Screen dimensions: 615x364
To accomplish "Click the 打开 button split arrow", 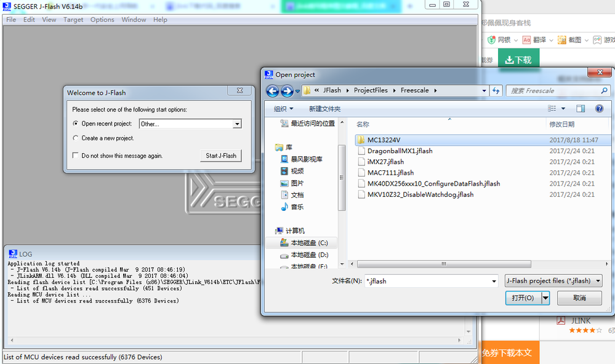I will [545, 298].
